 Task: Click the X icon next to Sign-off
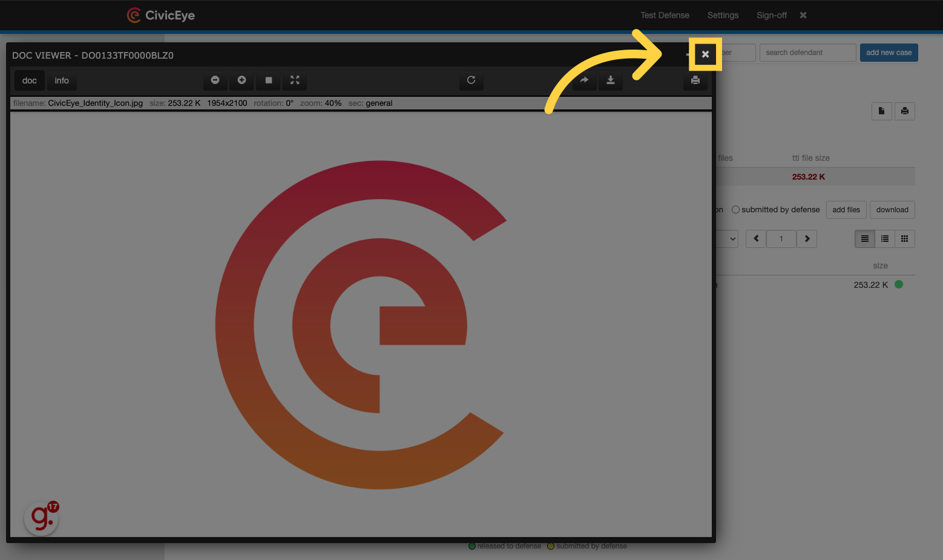click(803, 15)
